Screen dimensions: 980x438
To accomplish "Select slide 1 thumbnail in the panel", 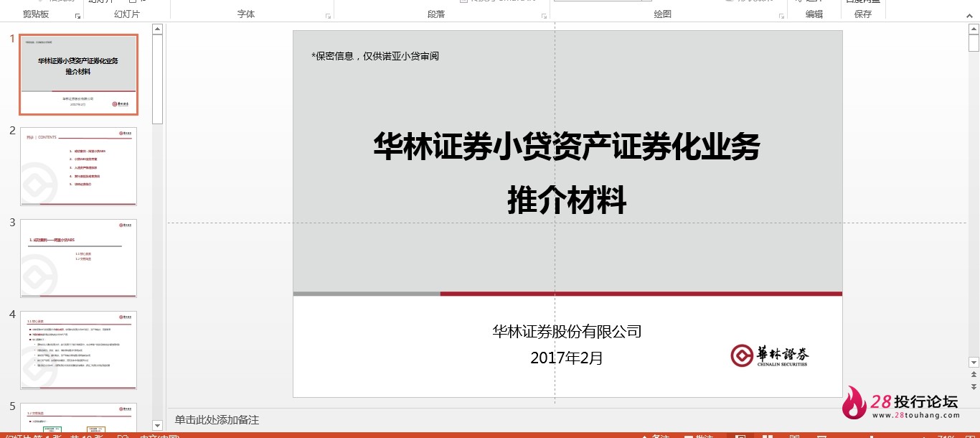I will [x=79, y=75].
